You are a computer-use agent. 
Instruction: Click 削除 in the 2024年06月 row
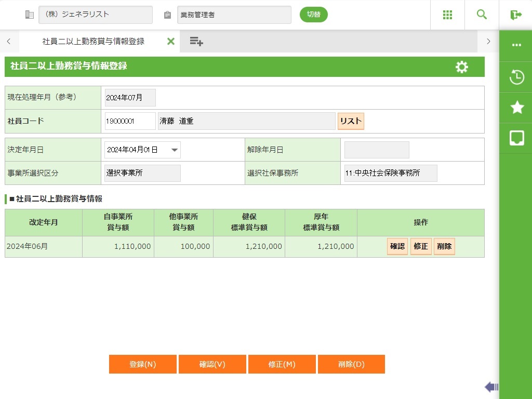444,247
